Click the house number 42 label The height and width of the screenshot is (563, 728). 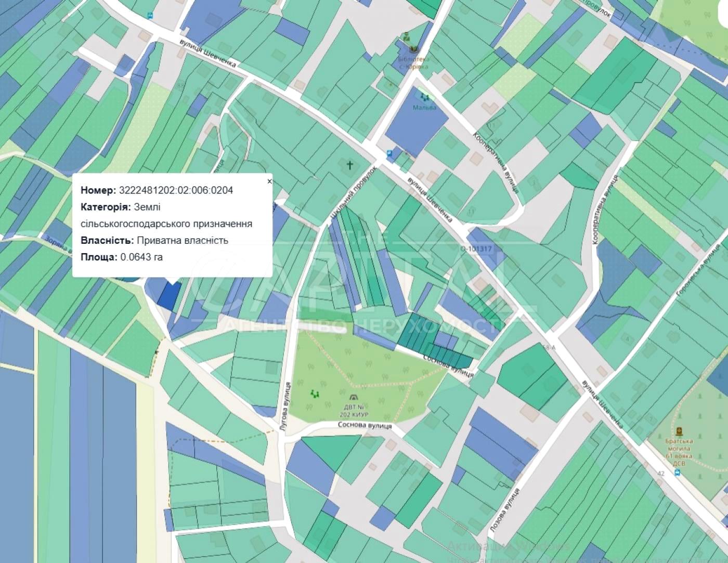[661, 474]
